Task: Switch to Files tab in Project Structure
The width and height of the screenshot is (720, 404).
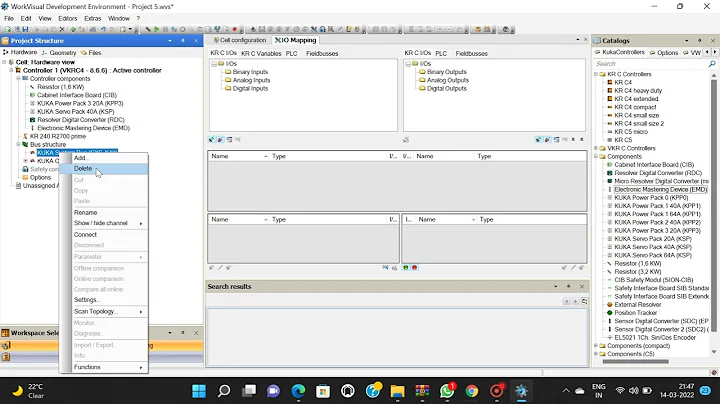Action: click(91, 53)
